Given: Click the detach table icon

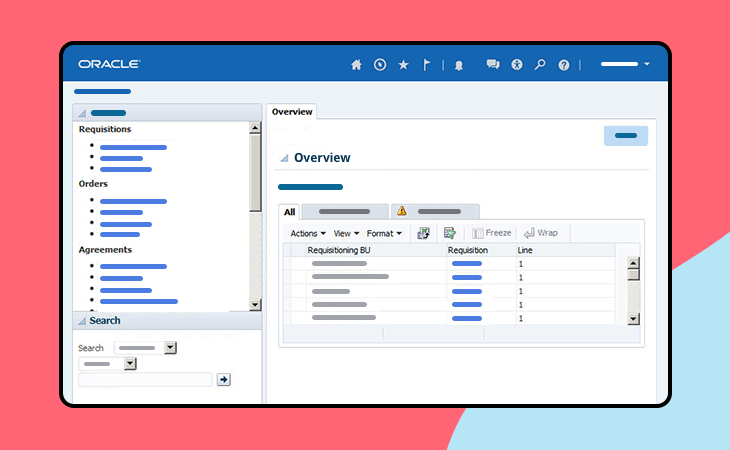Looking at the screenshot, I should [x=450, y=233].
